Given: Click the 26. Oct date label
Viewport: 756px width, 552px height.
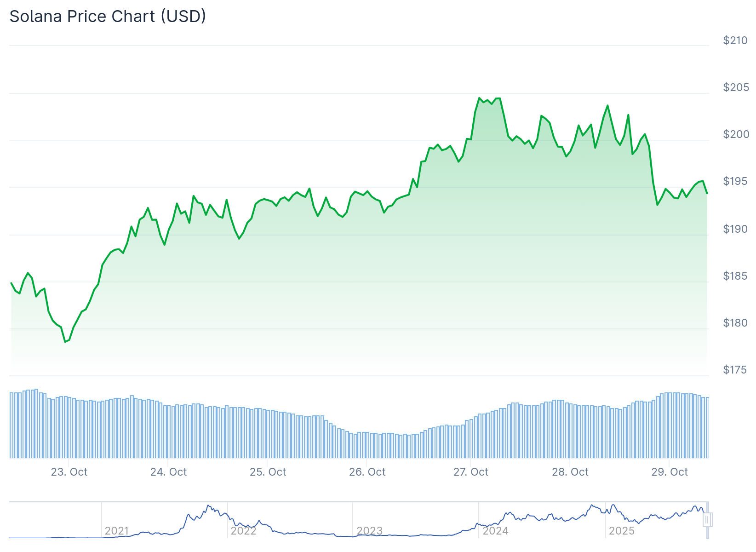Looking at the screenshot, I should (x=367, y=472).
